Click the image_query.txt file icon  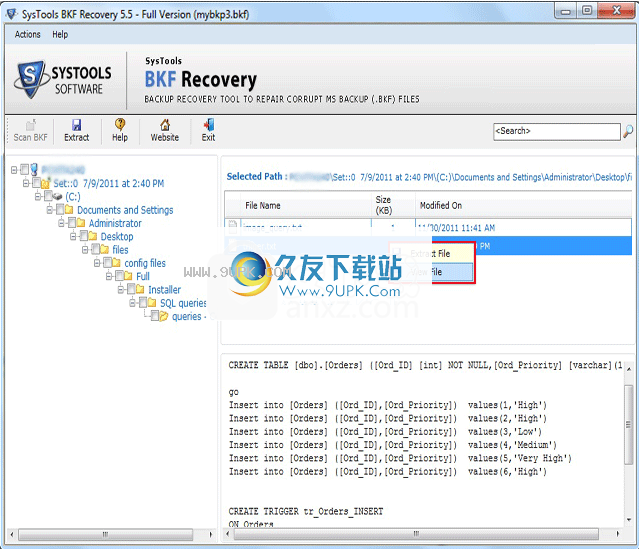(233, 225)
